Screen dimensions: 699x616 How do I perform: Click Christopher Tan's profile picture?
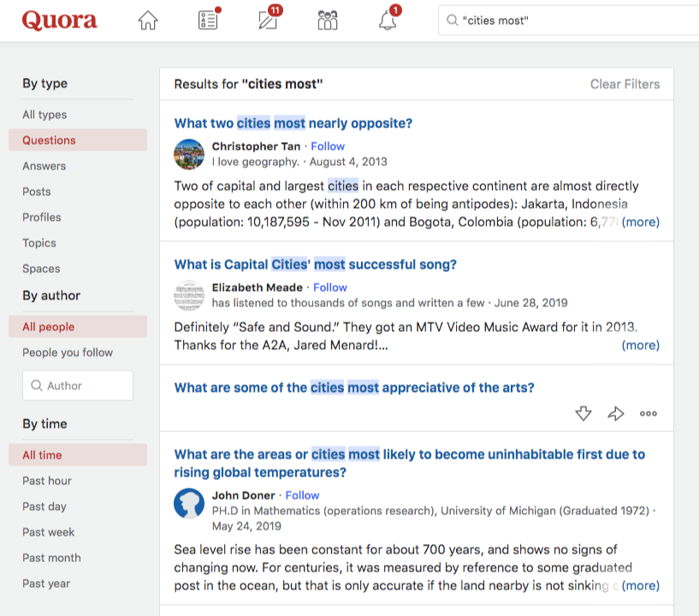[189, 154]
